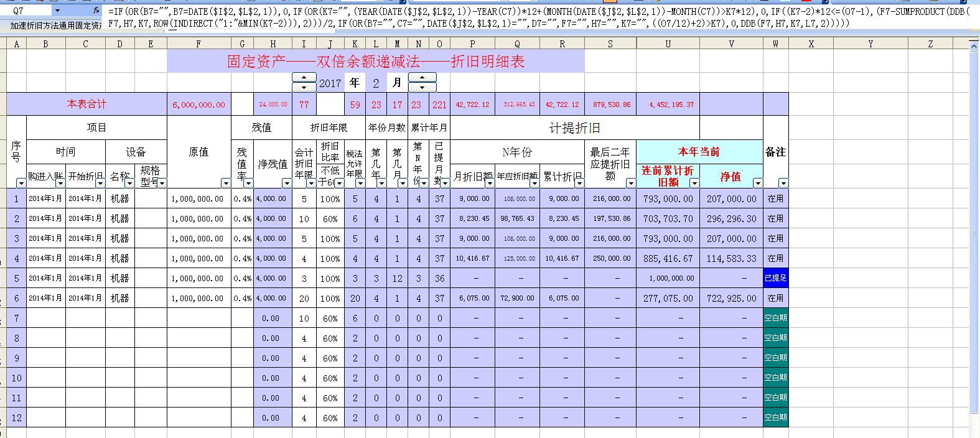Open the 购进入账 filter dropdown

[60, 183]
